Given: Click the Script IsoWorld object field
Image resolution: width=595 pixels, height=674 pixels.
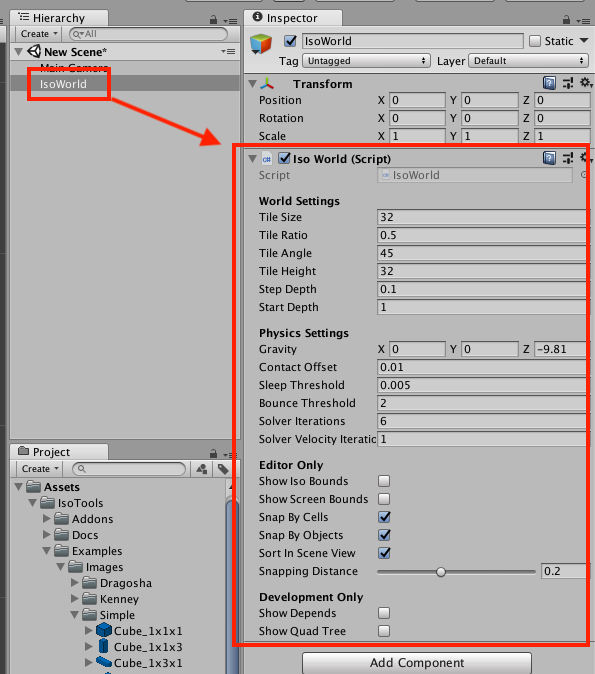Looking at the screenshot, I should (x=475, y=175).
